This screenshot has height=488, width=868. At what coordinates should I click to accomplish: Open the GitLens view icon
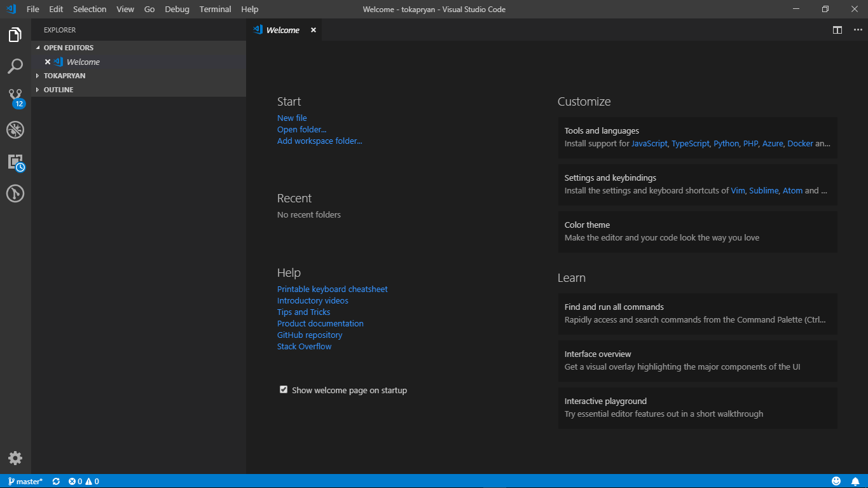(x=15, y=193)
